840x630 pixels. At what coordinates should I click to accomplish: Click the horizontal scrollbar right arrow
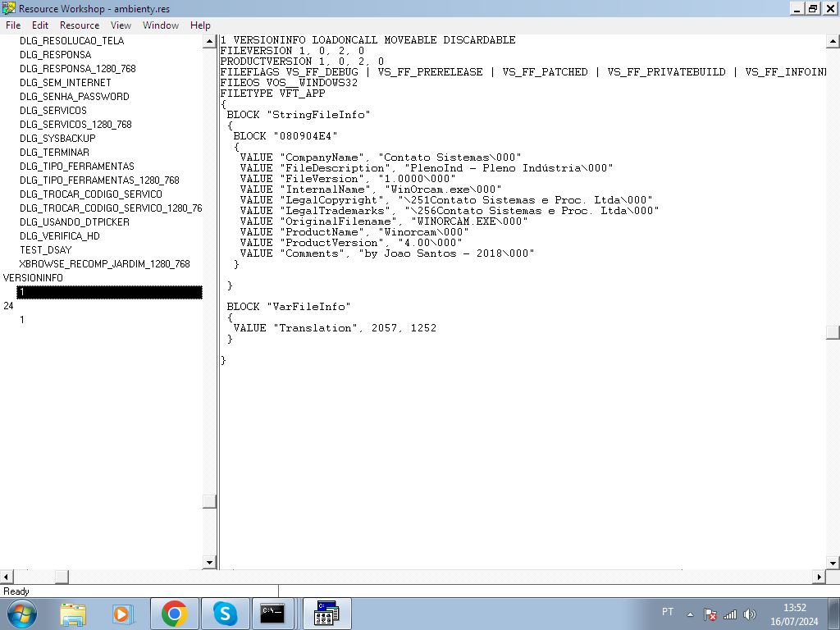(x=819, y=577)
